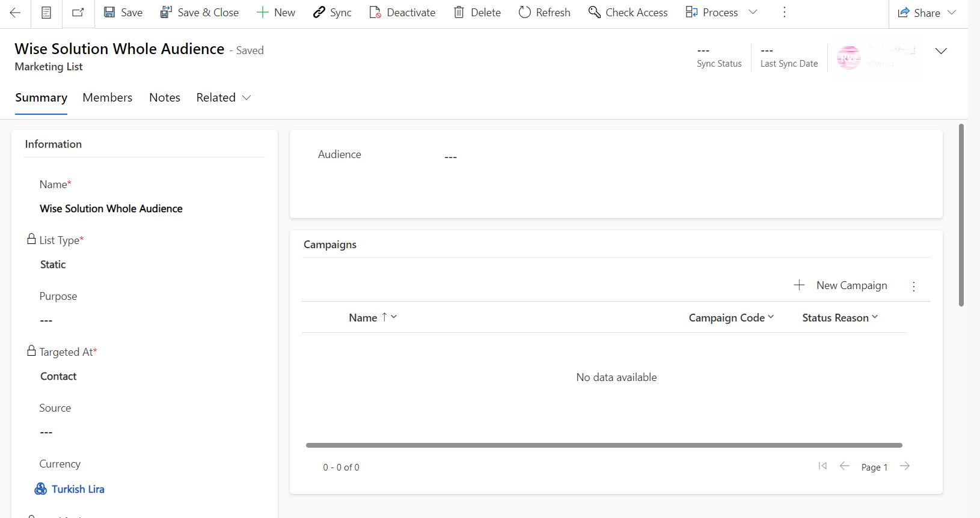Open record in new window icon
The height and width of the screenshot is (518, 980).
[78, 13]
